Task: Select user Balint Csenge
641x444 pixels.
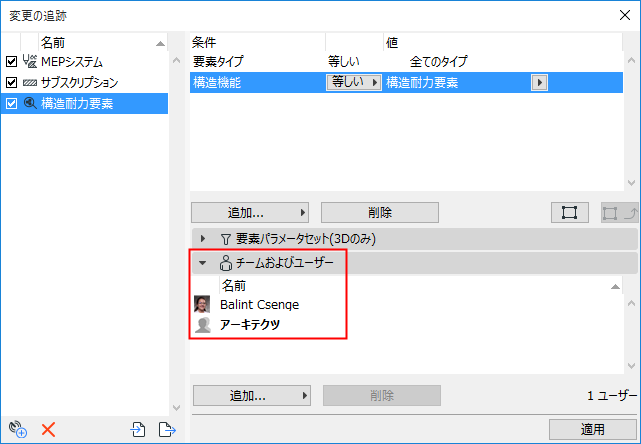Action: coord(259,305)
